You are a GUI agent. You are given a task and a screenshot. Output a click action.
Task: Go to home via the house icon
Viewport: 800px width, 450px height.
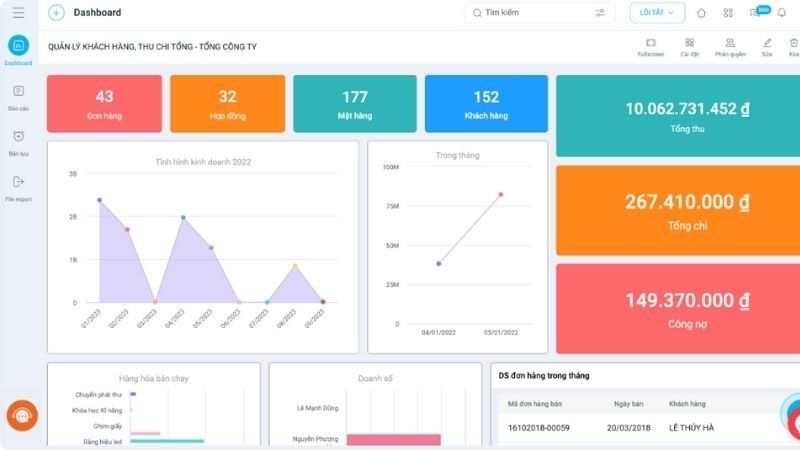(x=701, y=13)
